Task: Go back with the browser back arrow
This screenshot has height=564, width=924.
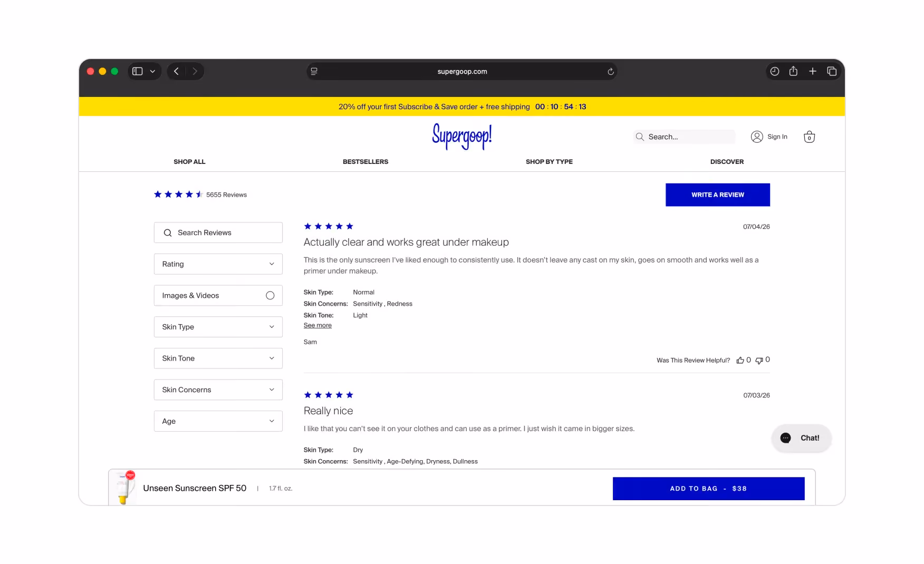Action: coord(176,71)
